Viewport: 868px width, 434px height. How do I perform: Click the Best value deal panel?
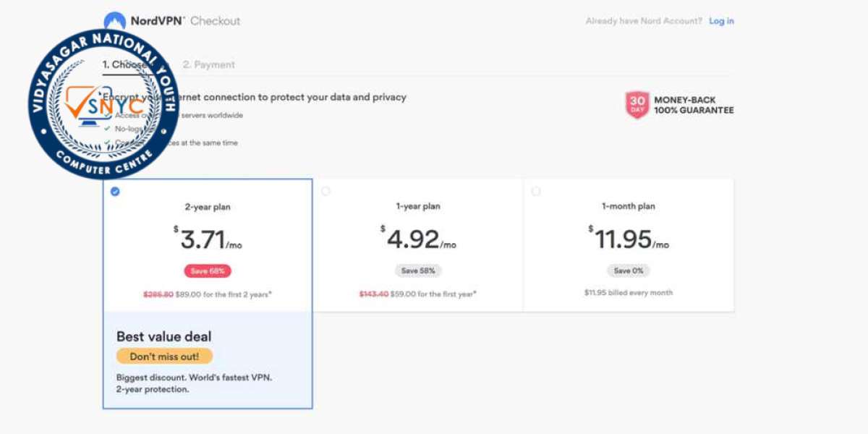click(208, 359)
